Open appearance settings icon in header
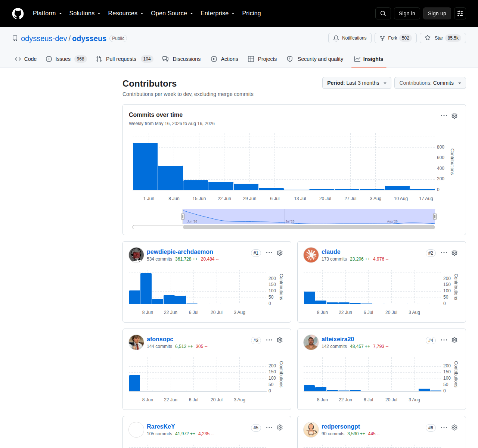Image resolution: width=478 pixels, height=448 pixels. click(460, 13)
